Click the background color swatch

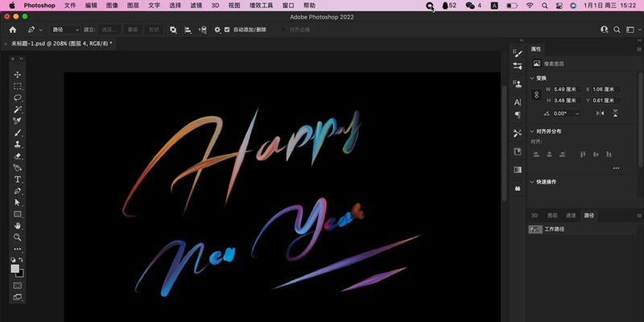coord(21,275)
